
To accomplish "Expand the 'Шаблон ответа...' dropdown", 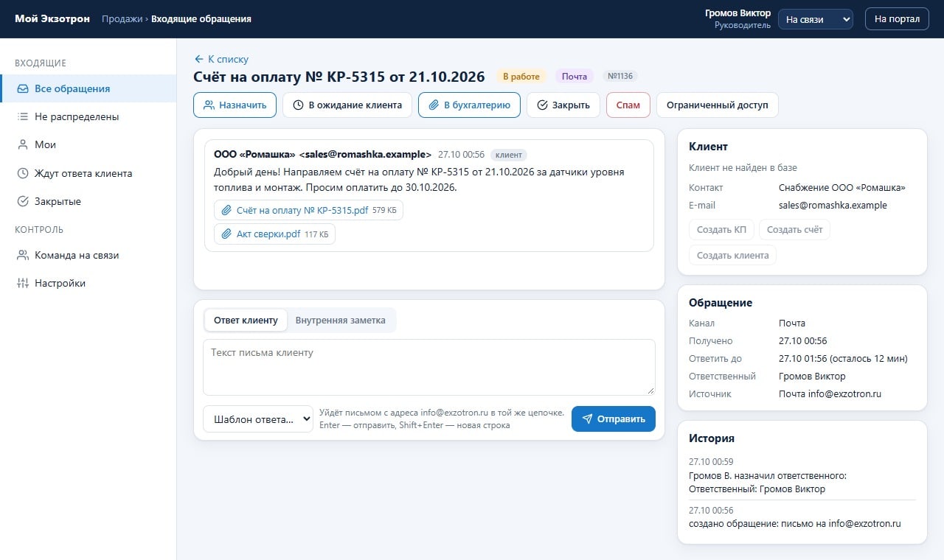I will (x=258, y=419).
